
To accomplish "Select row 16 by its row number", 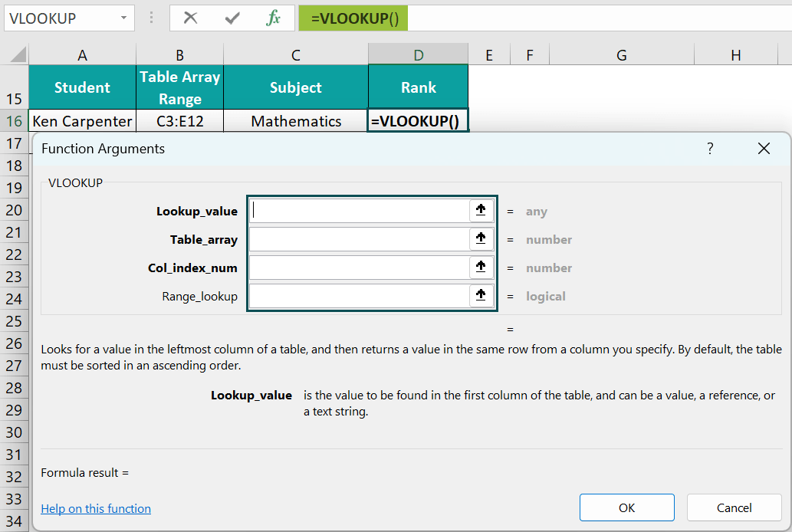I will click(x=14, y=120).
